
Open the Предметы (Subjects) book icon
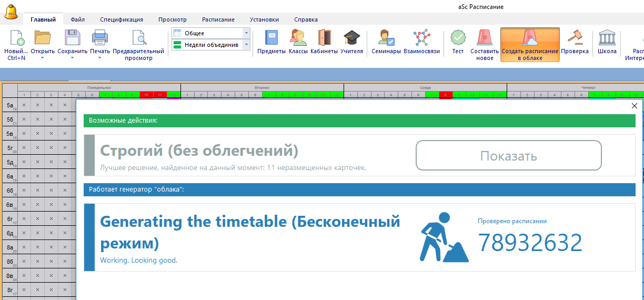pos(271,38)
